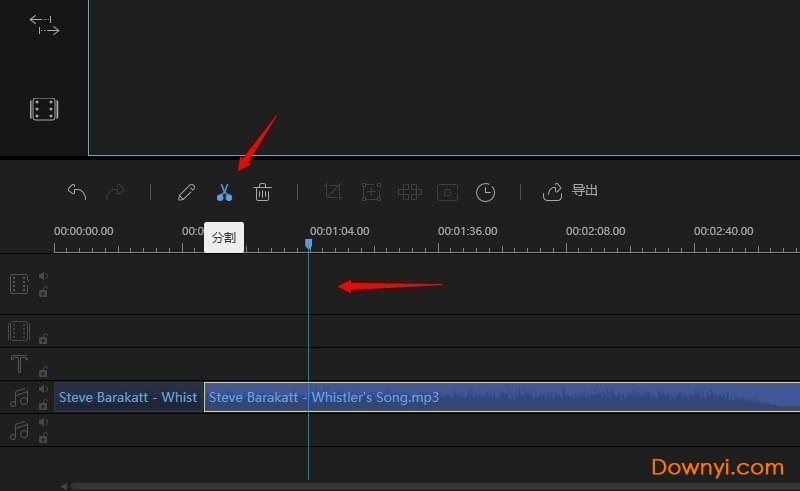Click the swap arrows icon in left sidebar

point(44,25)
